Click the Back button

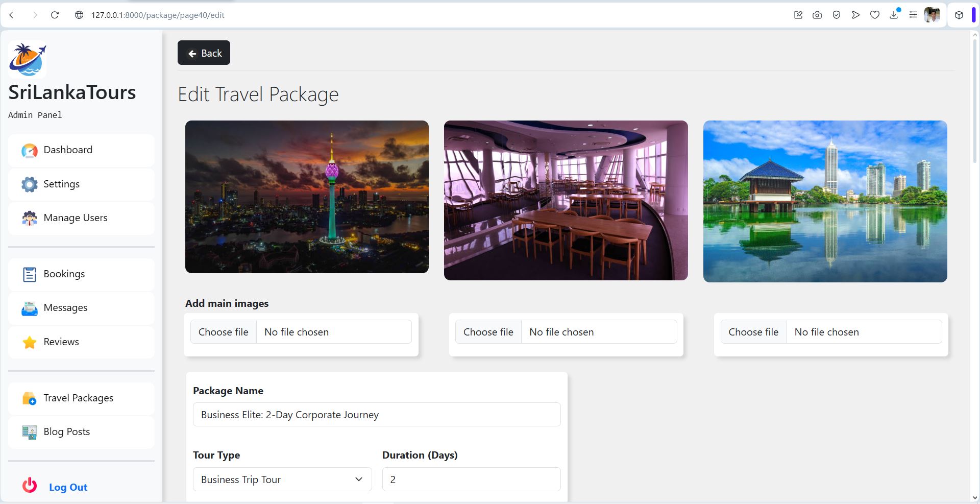[x=204, y=53]
